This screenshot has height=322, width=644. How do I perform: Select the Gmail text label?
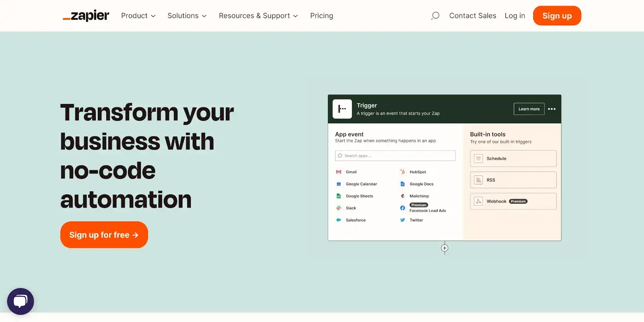351,172
